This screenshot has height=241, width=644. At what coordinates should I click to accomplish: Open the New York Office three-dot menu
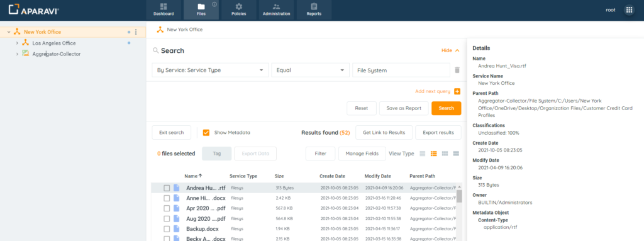[x=136, y=32]
